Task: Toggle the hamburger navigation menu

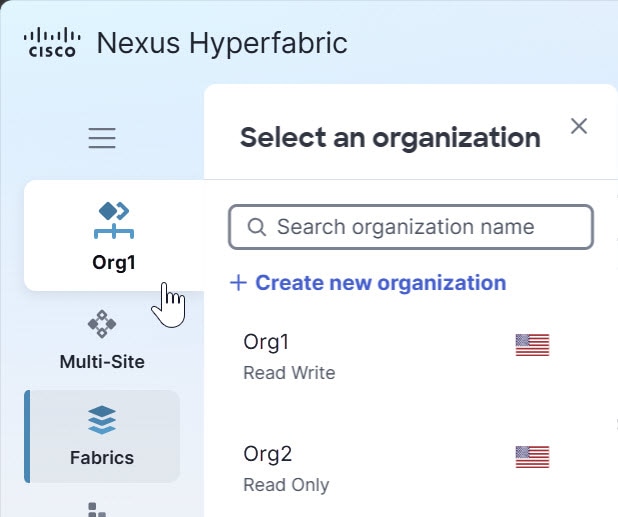Action: [102, 138]
